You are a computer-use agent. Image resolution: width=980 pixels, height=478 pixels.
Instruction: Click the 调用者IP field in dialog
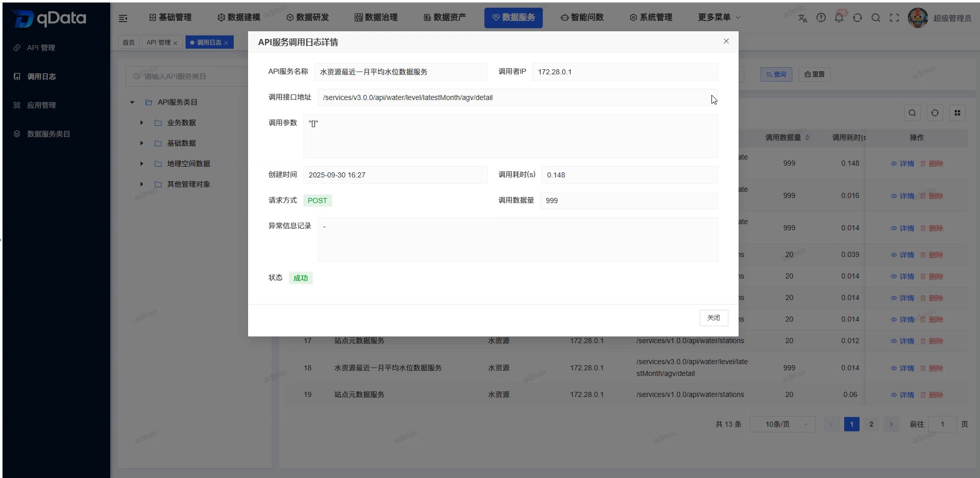pos(625,72)
